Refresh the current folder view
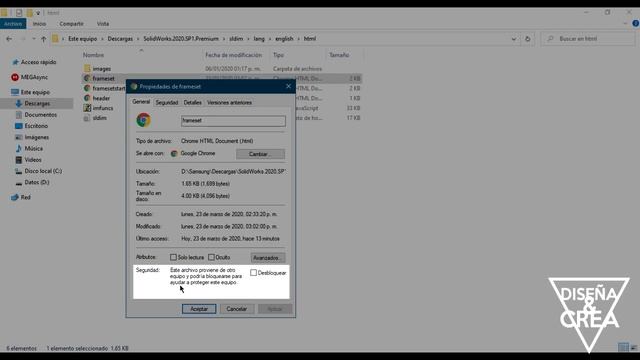The width and height of the screenshot is (640, 360). [528, 39]
